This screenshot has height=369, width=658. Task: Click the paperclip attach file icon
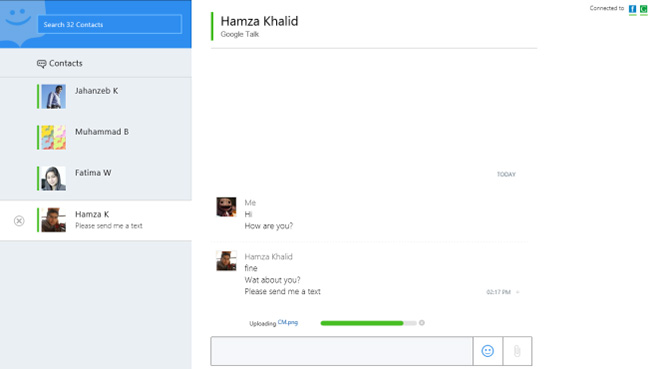pyautogui.click(x=517, y=351)
